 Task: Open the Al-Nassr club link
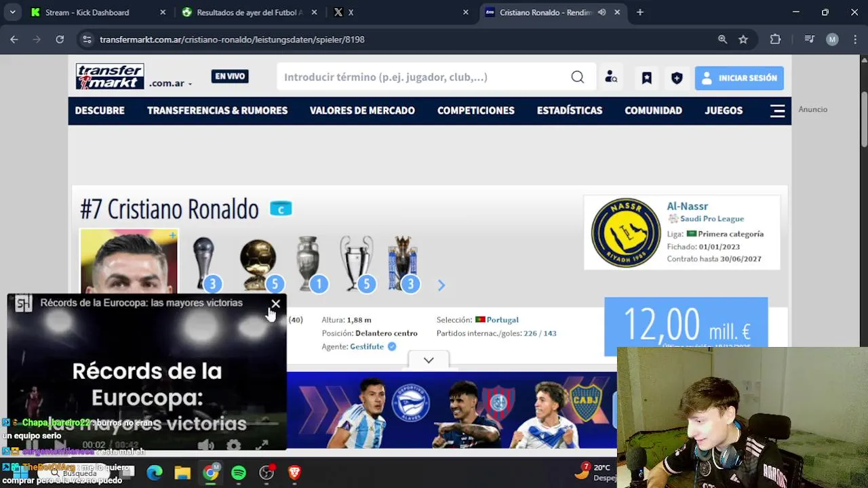(687, 206)
